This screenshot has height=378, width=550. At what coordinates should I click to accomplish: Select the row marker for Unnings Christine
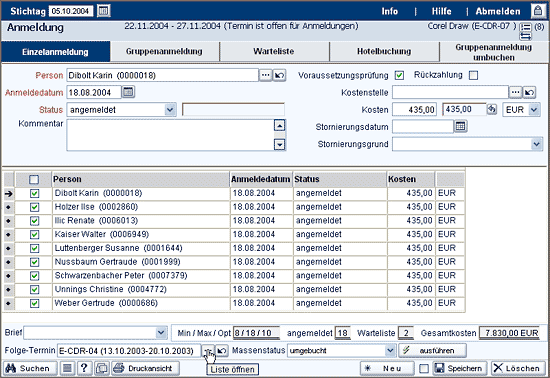(8, 290)
